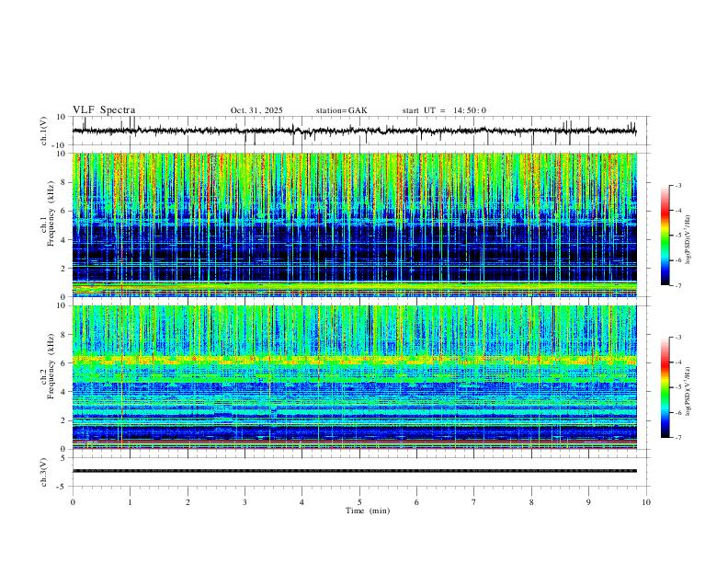728x563 pixels.
Task: Click the ch.3 flat black voltage trace
Action: 354,471
